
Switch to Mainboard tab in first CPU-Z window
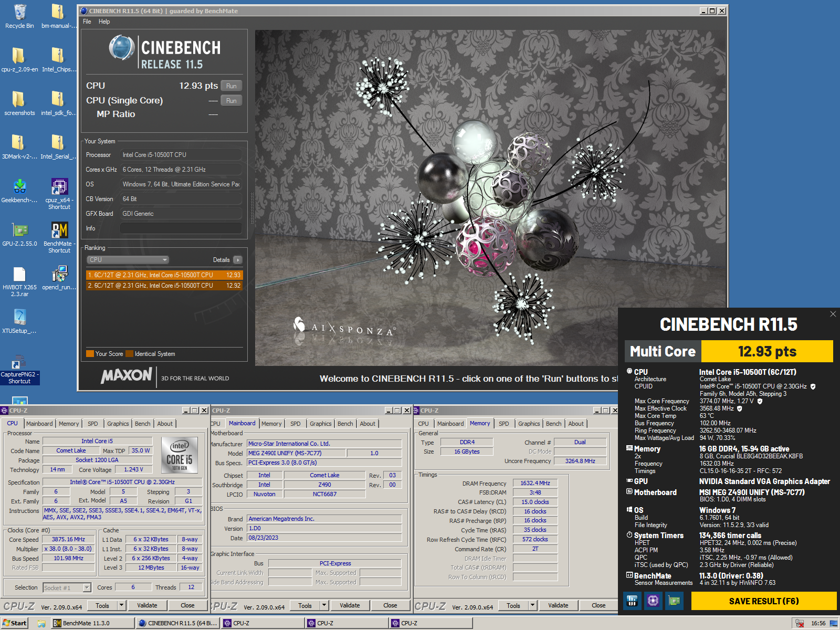[39, 424]
